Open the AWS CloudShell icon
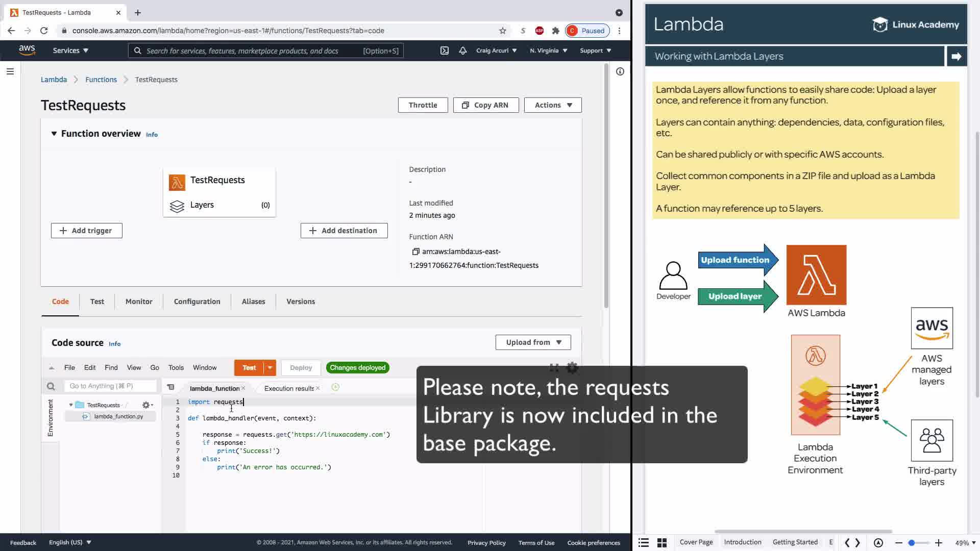The height and width of the screenshot is (551, 980). click(x=445, y=51)
